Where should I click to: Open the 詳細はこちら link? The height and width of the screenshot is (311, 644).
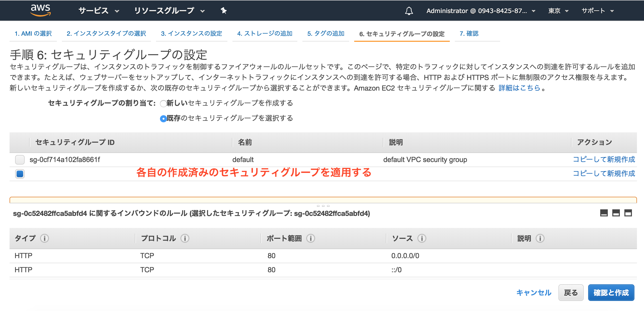tap(519, 88)
